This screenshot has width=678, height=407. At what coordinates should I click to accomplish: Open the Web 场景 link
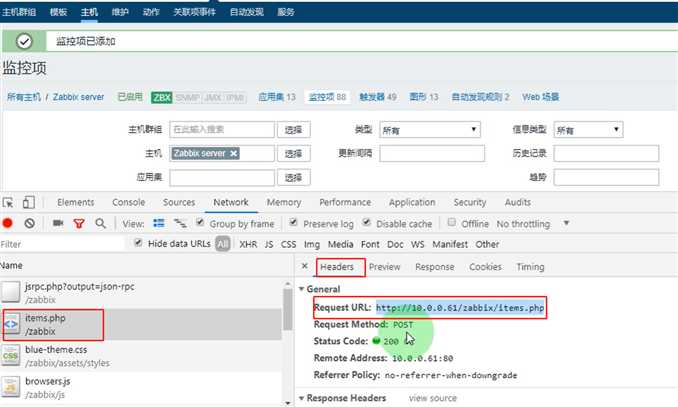tap(540, 97)
